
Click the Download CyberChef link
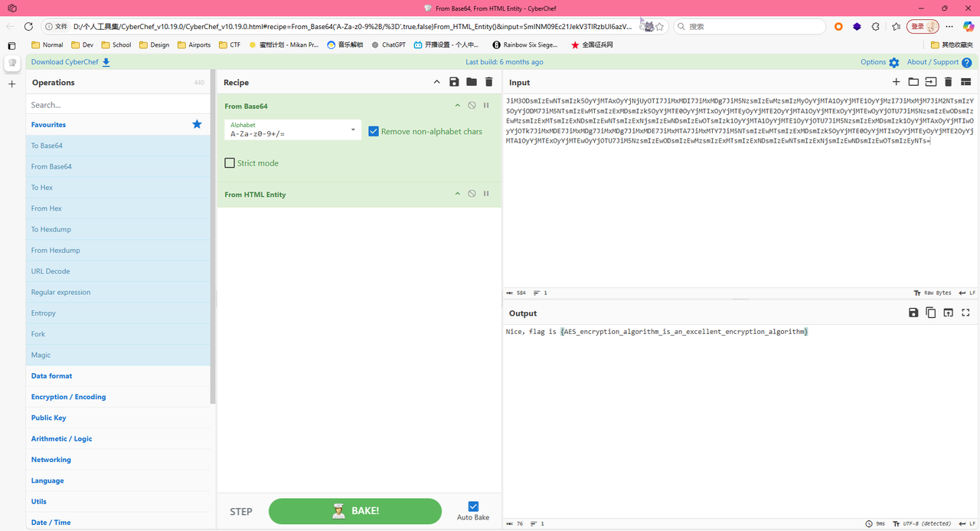70,62
